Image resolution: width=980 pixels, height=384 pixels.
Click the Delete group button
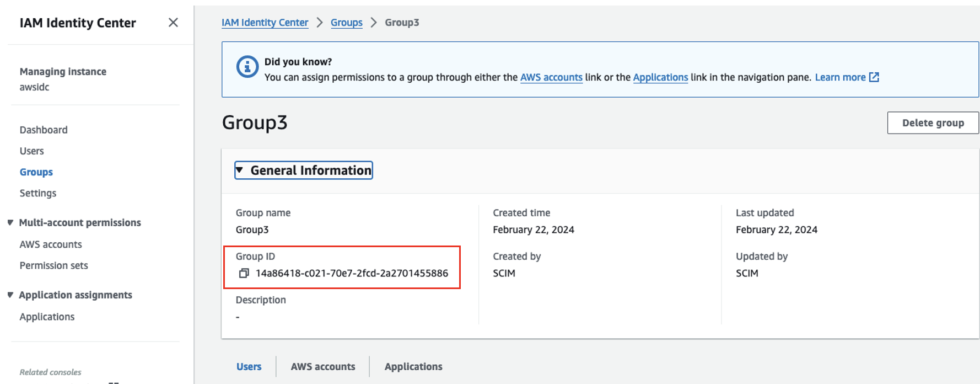(933, 123)
